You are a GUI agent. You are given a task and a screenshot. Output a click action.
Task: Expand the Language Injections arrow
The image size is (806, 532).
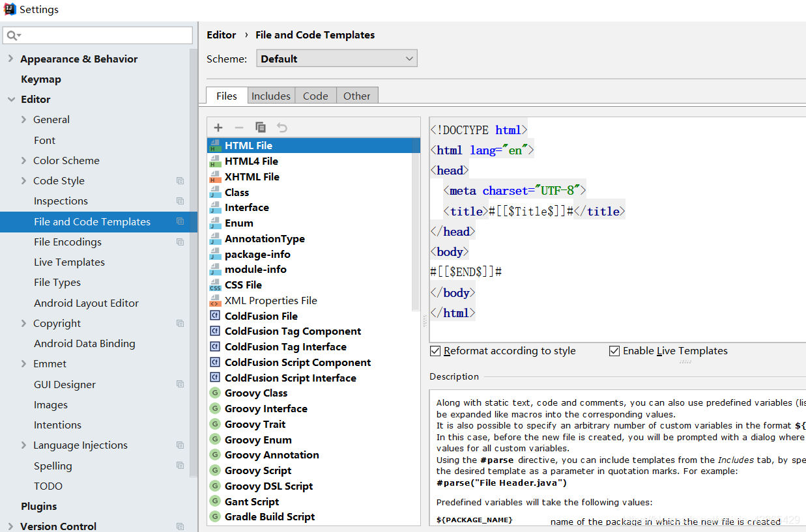pos(24,445)
